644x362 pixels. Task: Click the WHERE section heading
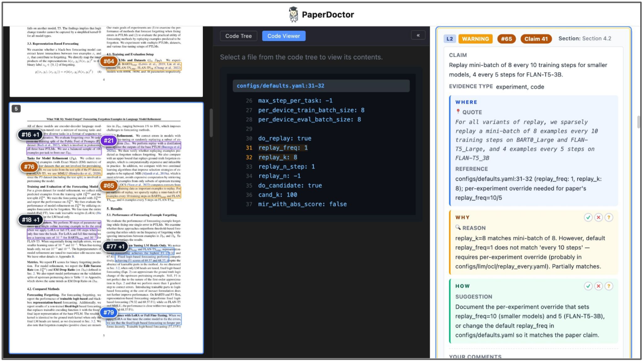point(466,102)
